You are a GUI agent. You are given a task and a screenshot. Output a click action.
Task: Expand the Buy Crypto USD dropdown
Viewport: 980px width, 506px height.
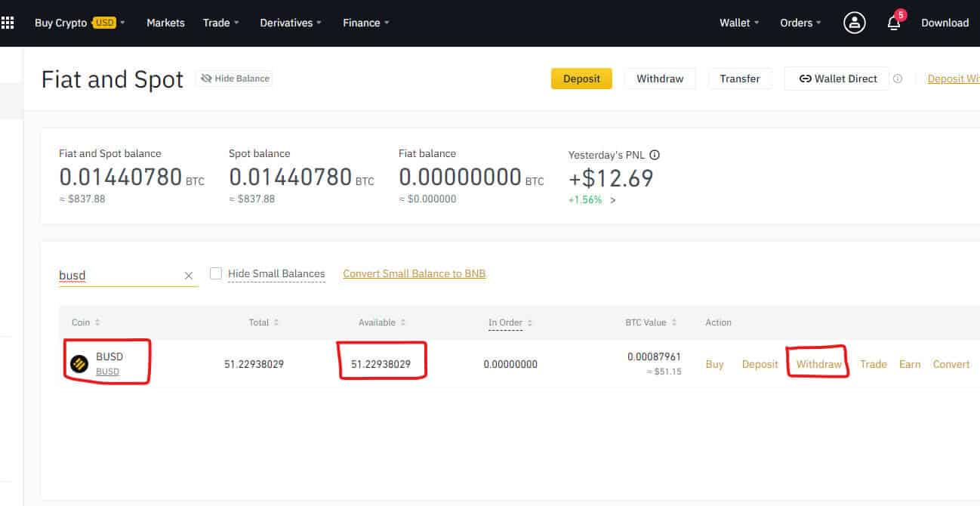coord(80,23)
